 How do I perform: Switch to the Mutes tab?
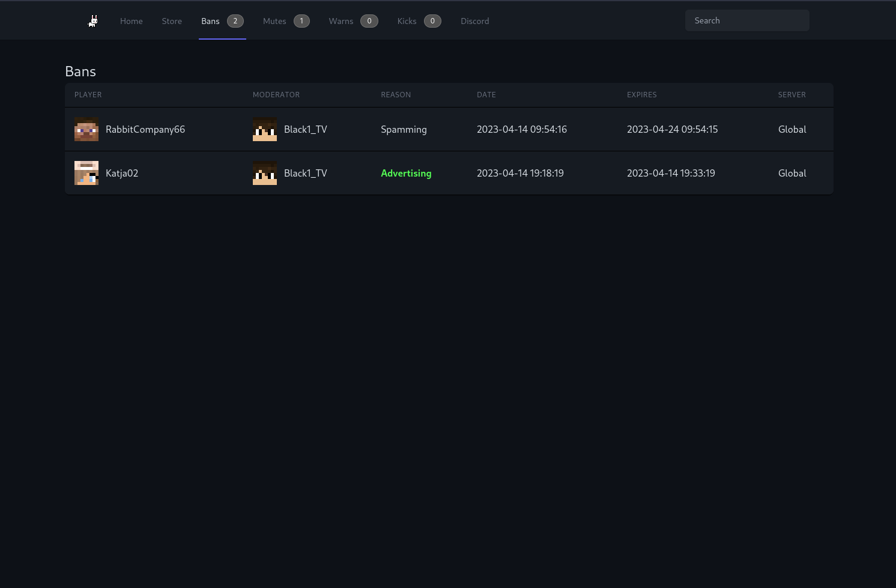(274, 20)
